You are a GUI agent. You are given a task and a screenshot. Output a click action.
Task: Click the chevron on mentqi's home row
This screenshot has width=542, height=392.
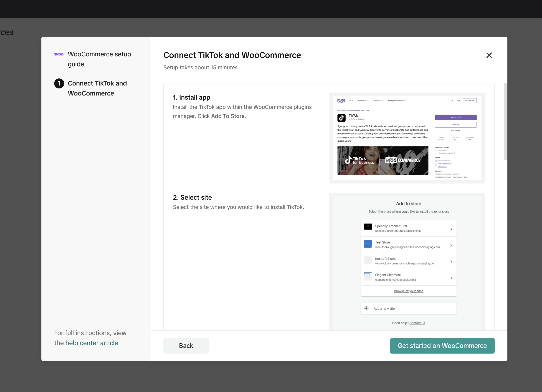[x=451, y=262]
